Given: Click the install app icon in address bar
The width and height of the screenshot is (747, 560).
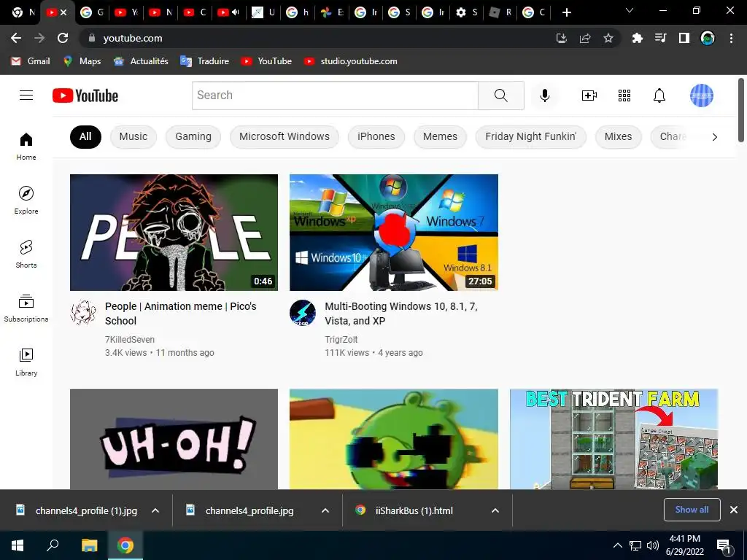Looking at the screenshot, I should (x=562, y=38).
